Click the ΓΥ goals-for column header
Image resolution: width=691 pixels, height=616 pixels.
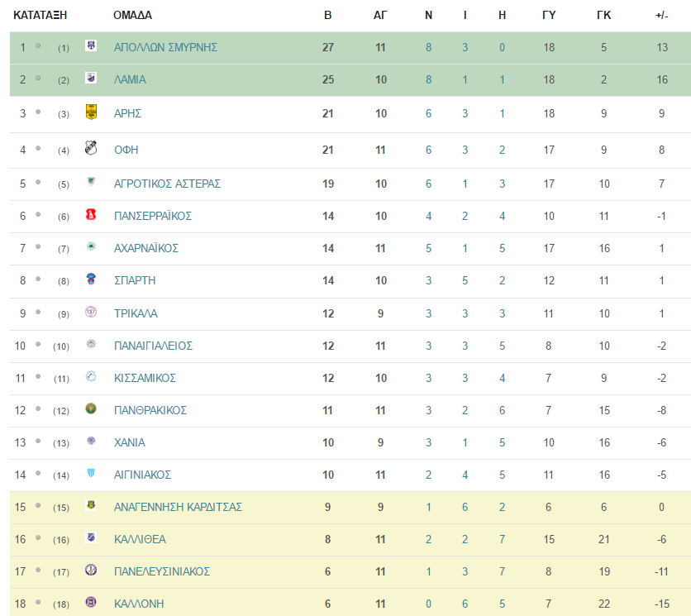coord(549,16)
